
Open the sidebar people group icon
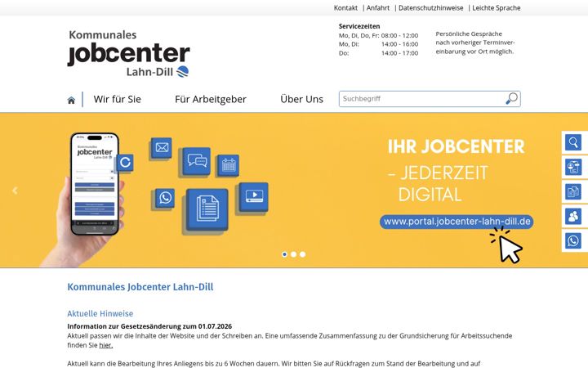tap(573, 216)
